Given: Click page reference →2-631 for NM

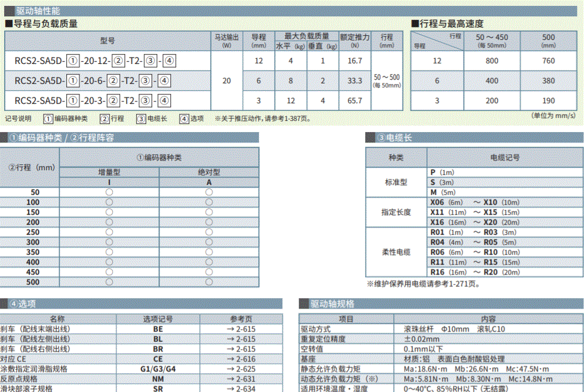Looking at the screenshot, I should pyautogui.click(x=241, y=379).
